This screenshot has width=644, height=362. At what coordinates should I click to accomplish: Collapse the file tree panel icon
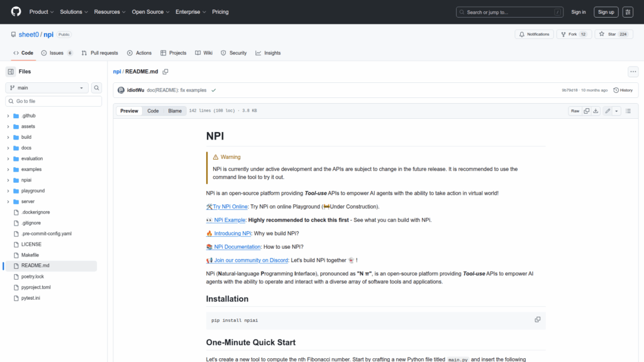tap(11, 72)
